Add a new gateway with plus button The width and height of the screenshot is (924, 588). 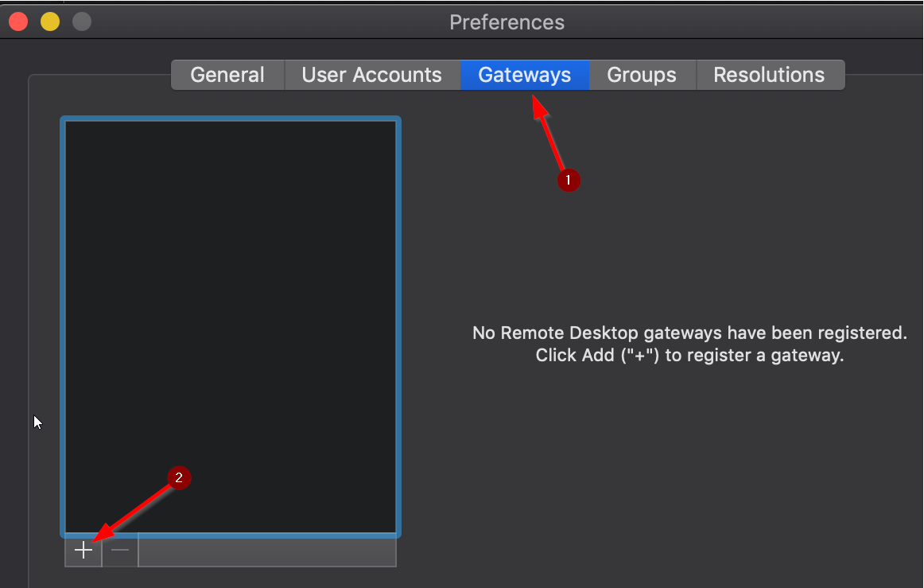83,550
